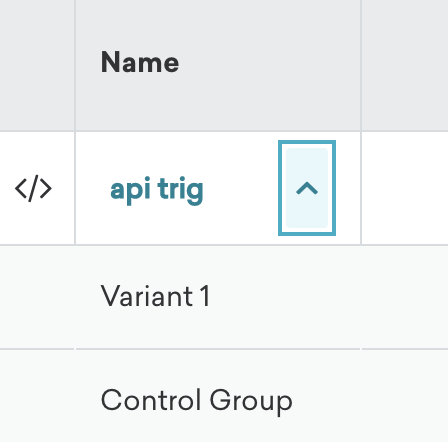The width and height of the screenshot is (448, 442).
Task: Click the header cell right of Name
Action: (x=405, y=65)
